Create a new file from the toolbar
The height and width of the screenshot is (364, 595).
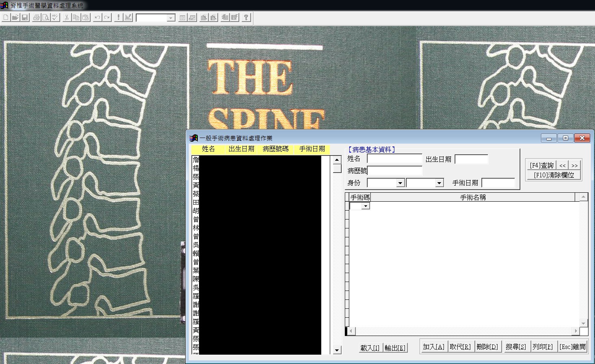pos(6,17)
